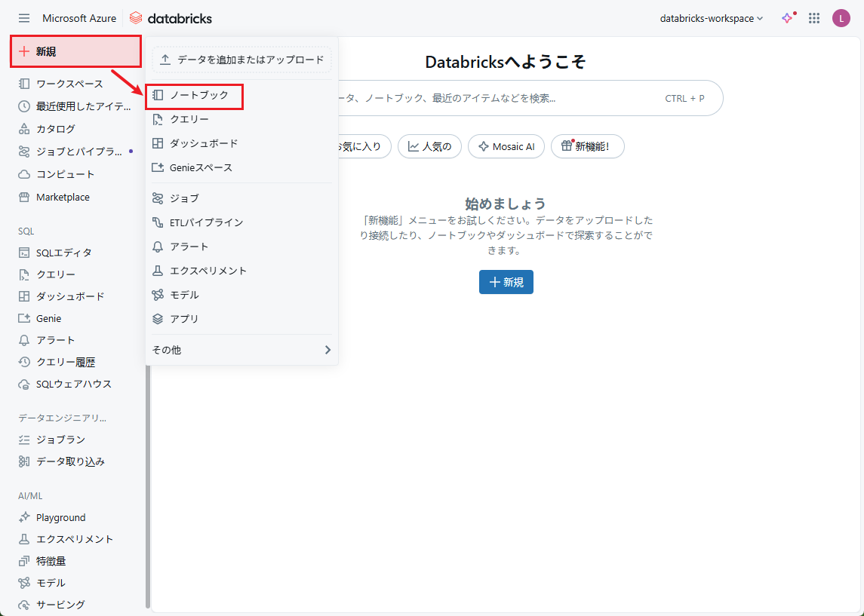Choose ETLパイプライン from the menu
Screen dimensions: 864x616
(206, 222)
